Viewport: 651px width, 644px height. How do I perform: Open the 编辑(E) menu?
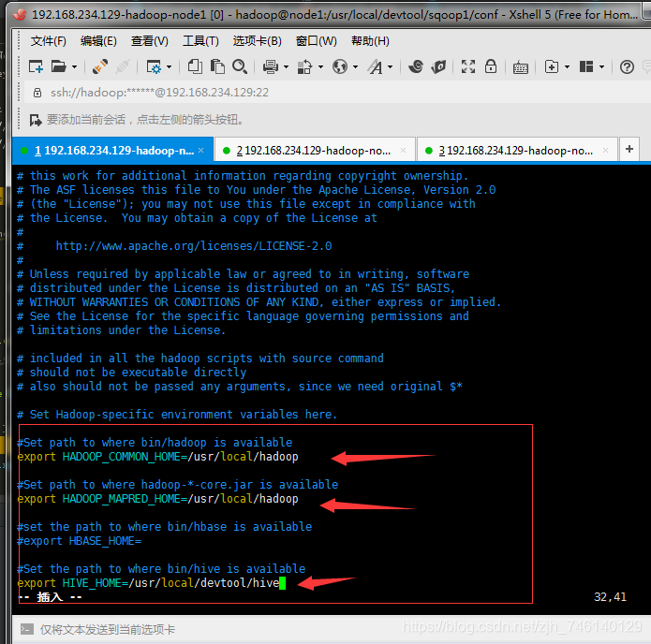point(98,41)
